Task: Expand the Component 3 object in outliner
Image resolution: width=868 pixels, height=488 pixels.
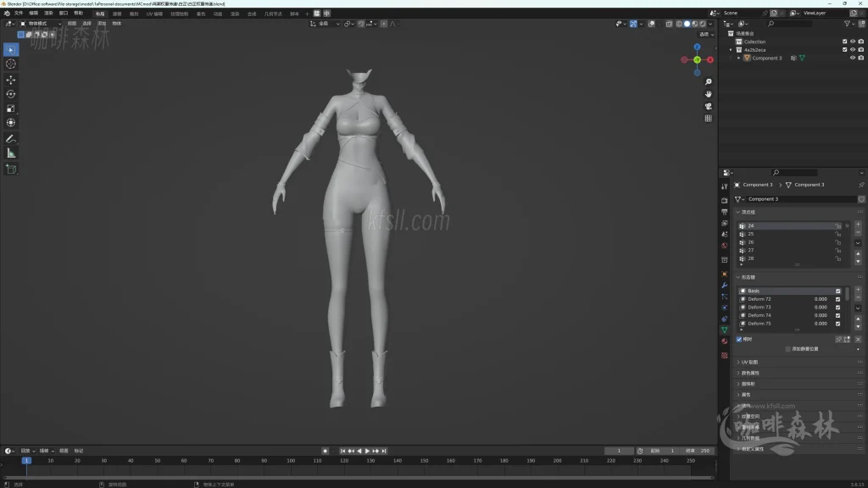Action: 738,58
